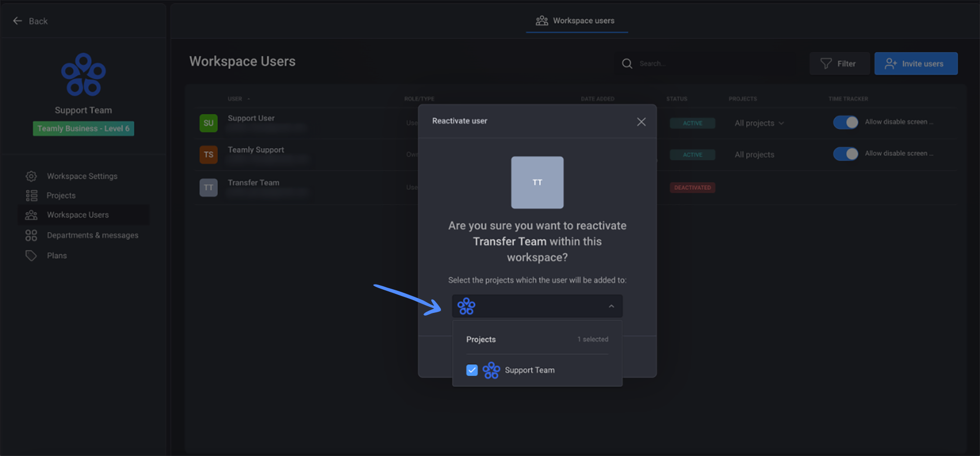Click the ACTIVE badge for Teamly Support

coord(692,154)
